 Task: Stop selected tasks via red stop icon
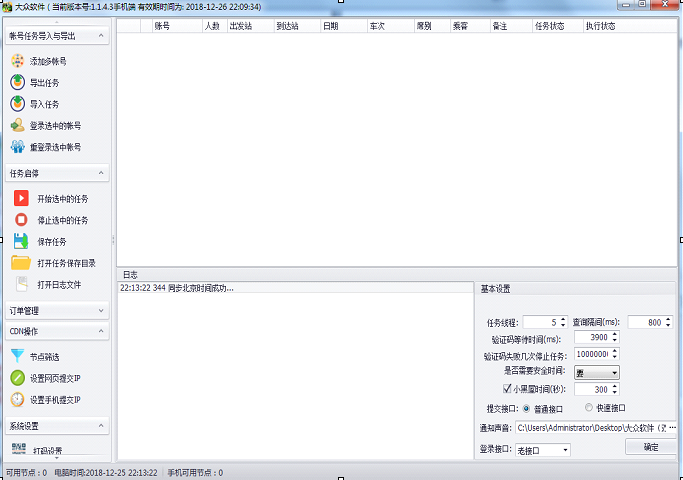click(x=21, y=220)
